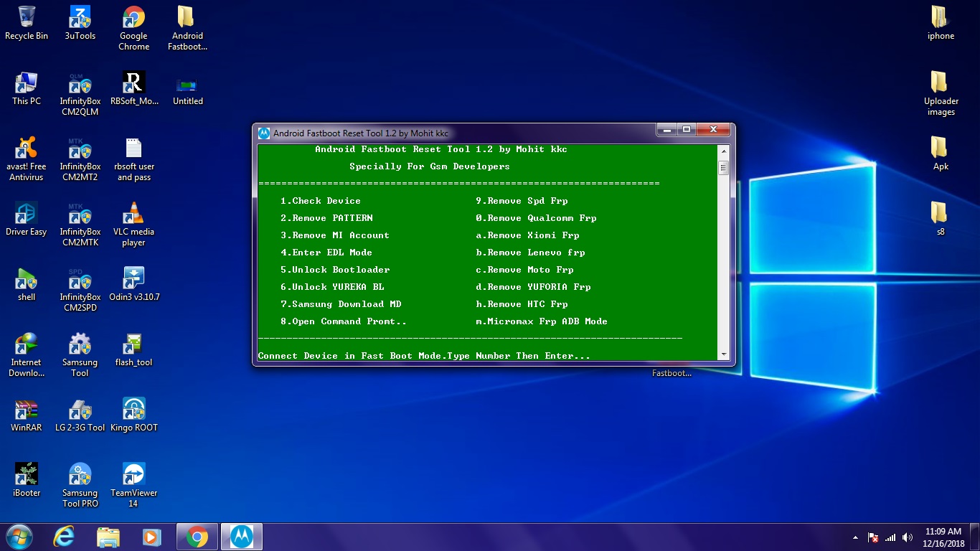Image resolution: width=980 pixels, height=551 pixels.
Task: Select the Uploader images folder
Action: click(x=941, y=93)
